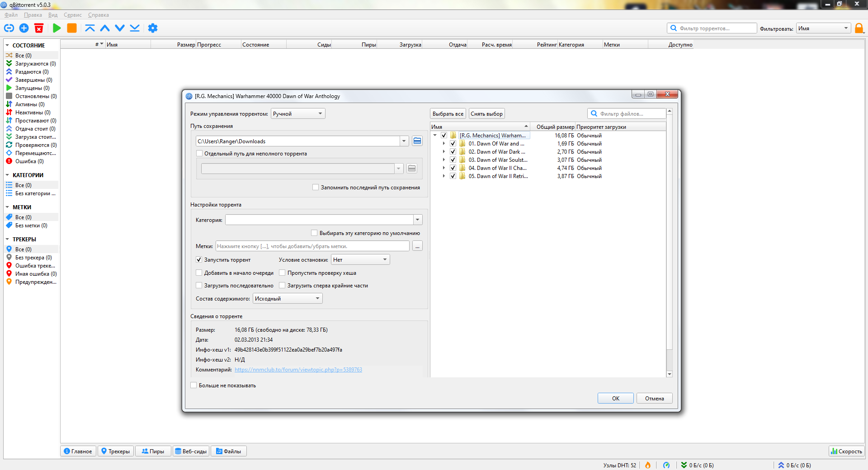Switch to the Трекеры tab
The image size is (868, 470).
116,451
